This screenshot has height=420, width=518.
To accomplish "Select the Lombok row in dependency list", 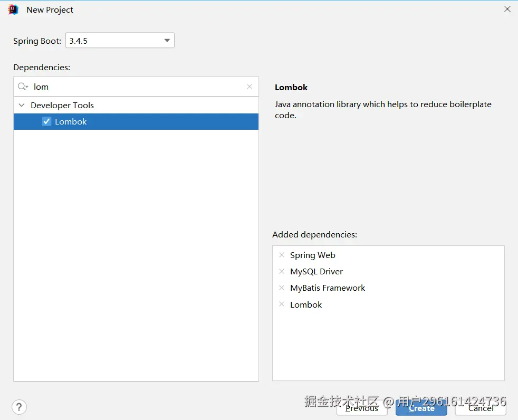I will [136, 121].
